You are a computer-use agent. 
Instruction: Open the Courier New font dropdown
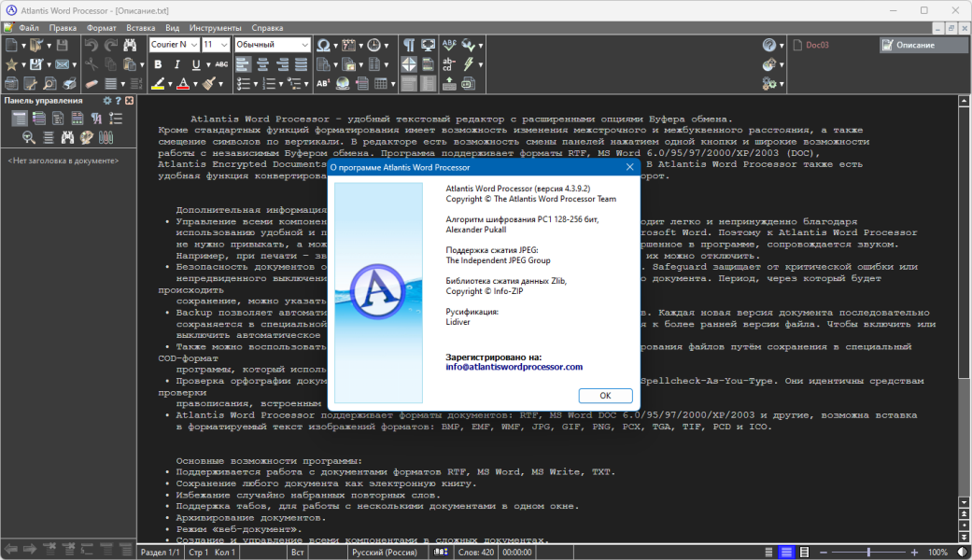pos(193,45)
